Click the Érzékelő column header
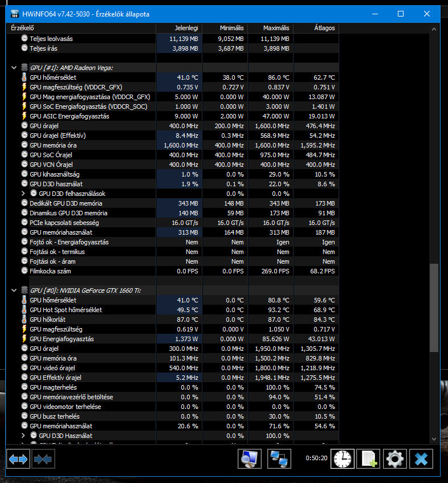 pos(82,28)
